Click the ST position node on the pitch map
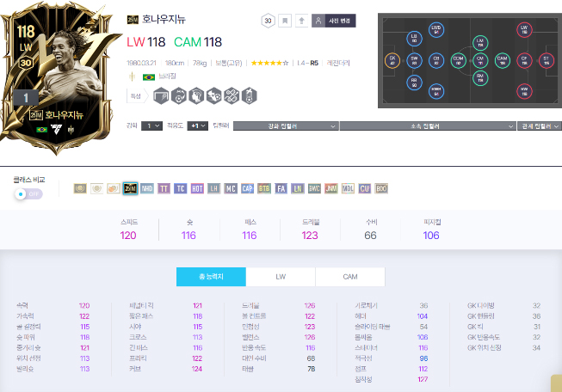Screen dimensions: 562x392 pyautogui.click(x=547, y=60)
